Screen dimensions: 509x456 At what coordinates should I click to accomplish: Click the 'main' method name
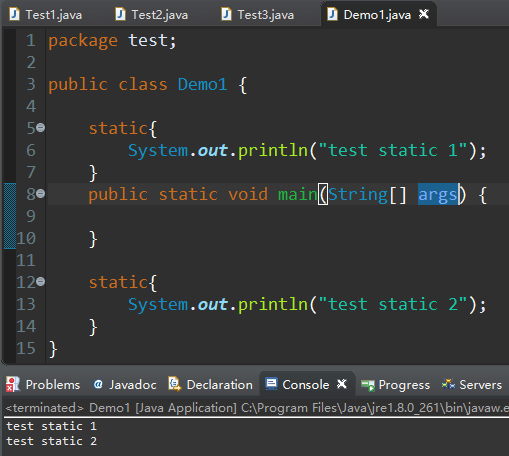297,194
